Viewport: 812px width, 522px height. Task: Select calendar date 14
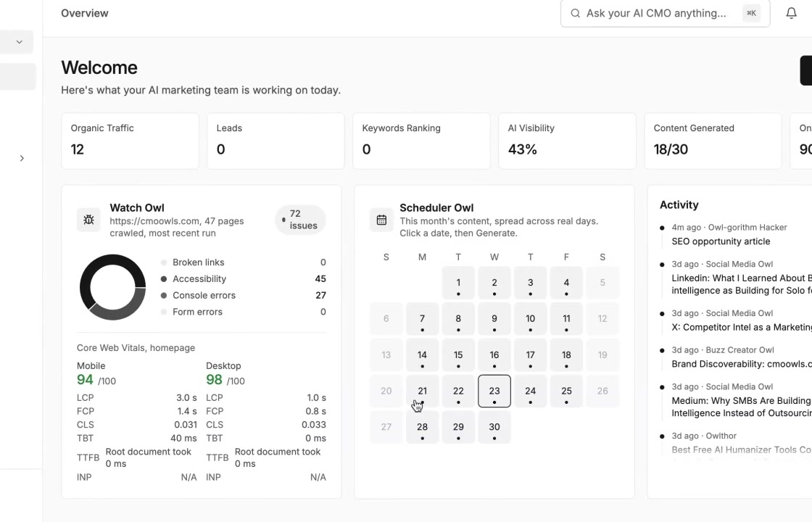tap(422, 355)
